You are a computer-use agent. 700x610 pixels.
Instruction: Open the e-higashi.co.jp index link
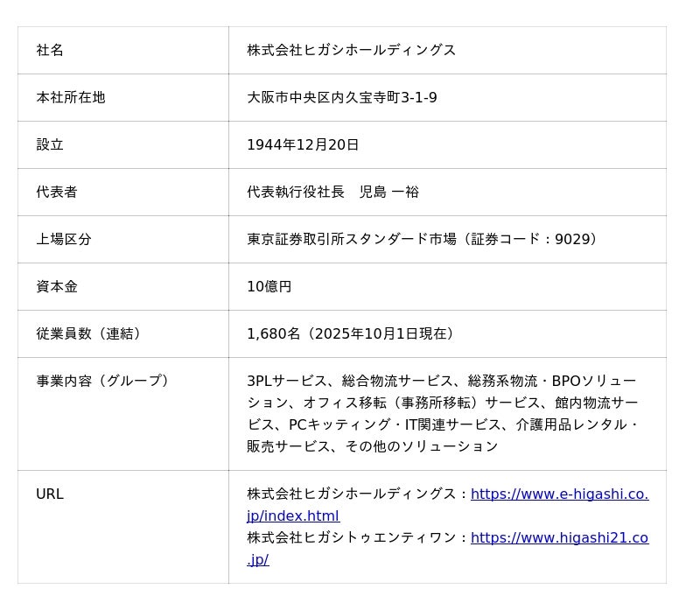click(559, 494)
